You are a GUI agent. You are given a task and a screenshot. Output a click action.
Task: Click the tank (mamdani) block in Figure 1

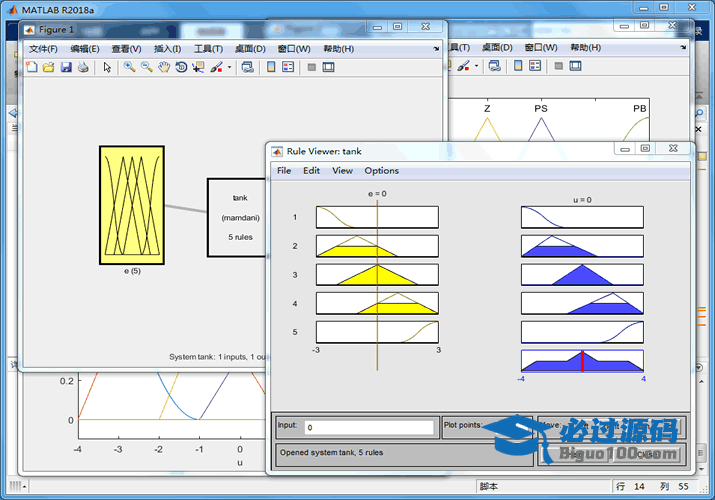coord(237,217)
